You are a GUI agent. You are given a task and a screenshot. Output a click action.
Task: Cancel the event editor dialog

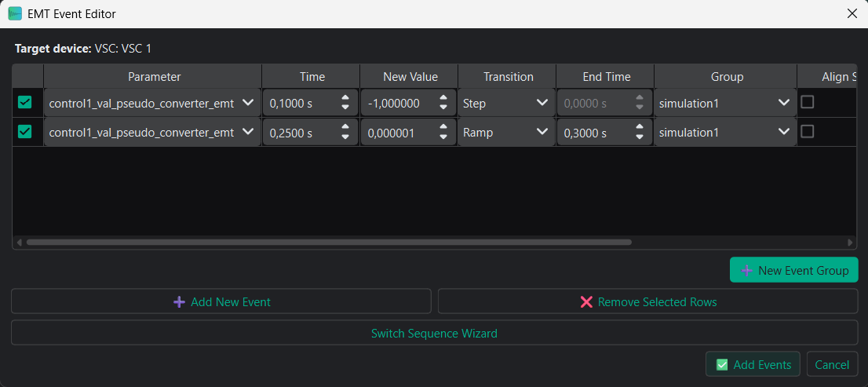tap(832, 365)
